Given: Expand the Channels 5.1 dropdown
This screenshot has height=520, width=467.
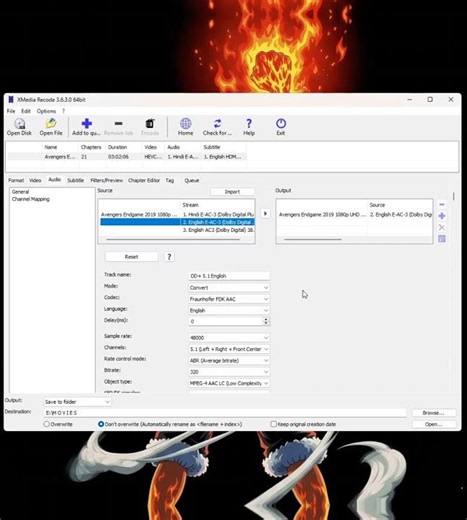Looking at the screenshot, I should click(x=229, y=349).
